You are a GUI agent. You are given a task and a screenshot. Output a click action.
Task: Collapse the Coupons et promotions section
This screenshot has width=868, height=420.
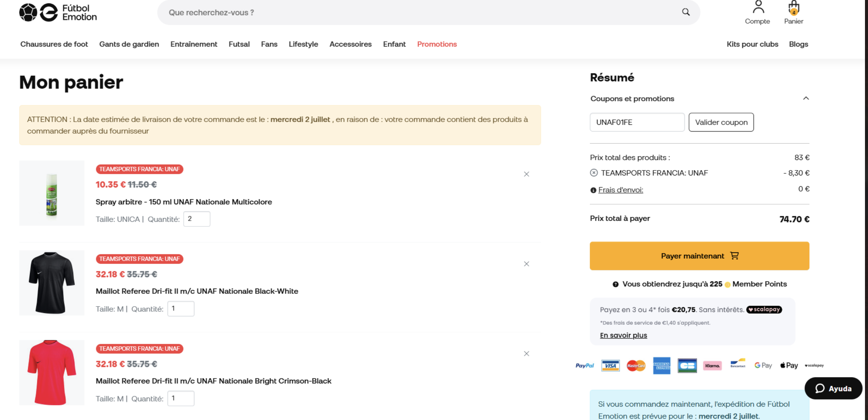[806, 98]
